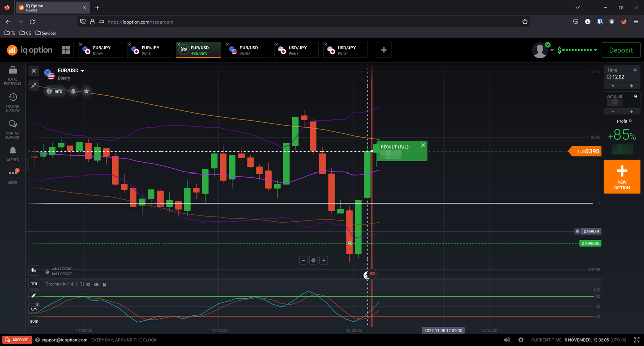Screen dimensions: 644x346
Task: Set a price alert with chart bell icon
Action: (x=73, y=91)
